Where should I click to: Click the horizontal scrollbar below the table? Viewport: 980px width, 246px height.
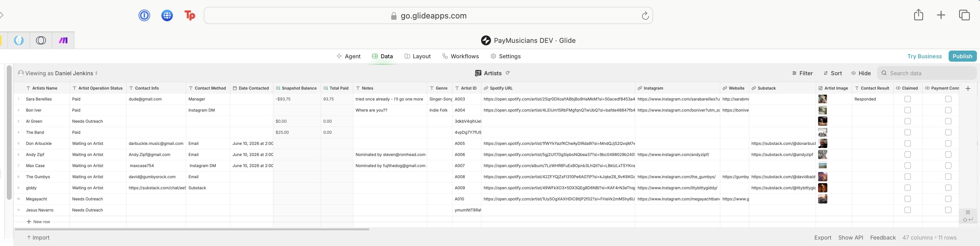click(192, 229)
